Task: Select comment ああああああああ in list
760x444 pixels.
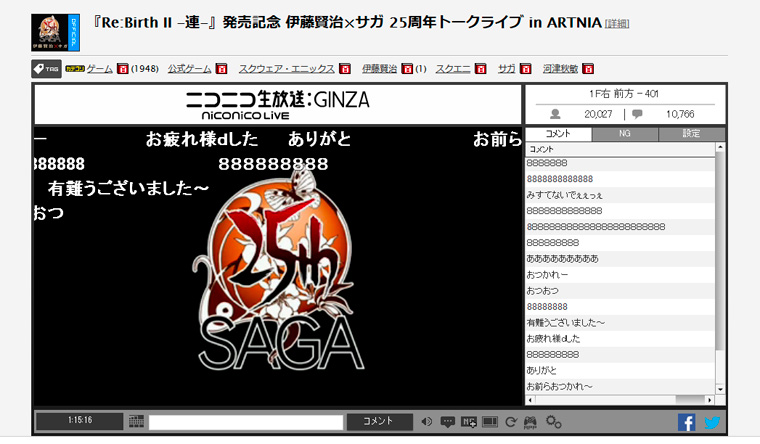Action: 620,259
